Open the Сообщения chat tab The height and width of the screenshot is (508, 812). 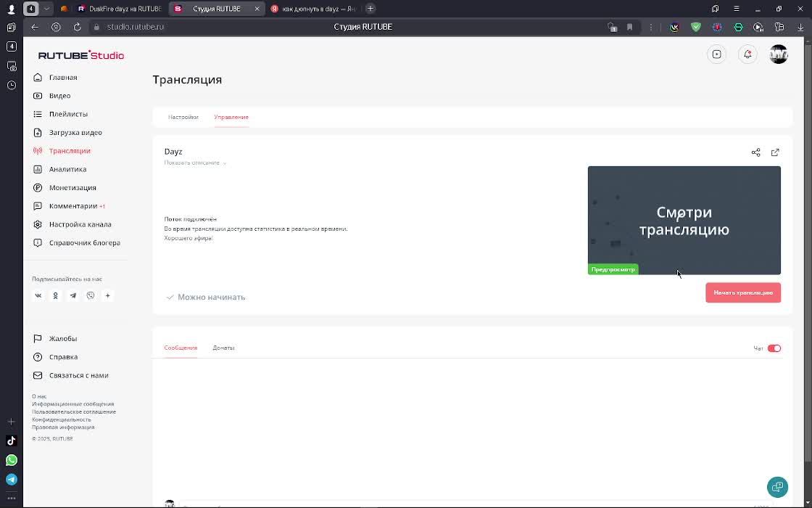click(x=181, y=348)
